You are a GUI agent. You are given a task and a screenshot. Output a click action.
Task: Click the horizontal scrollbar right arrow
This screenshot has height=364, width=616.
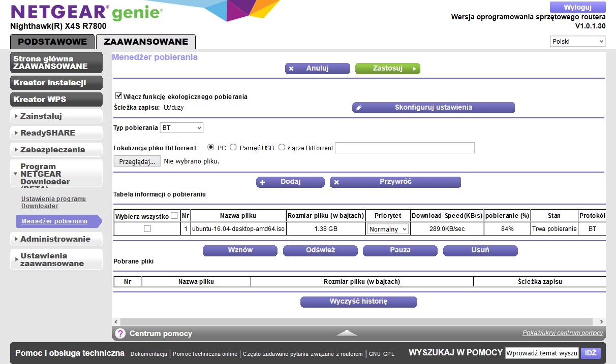click(602, 322)
